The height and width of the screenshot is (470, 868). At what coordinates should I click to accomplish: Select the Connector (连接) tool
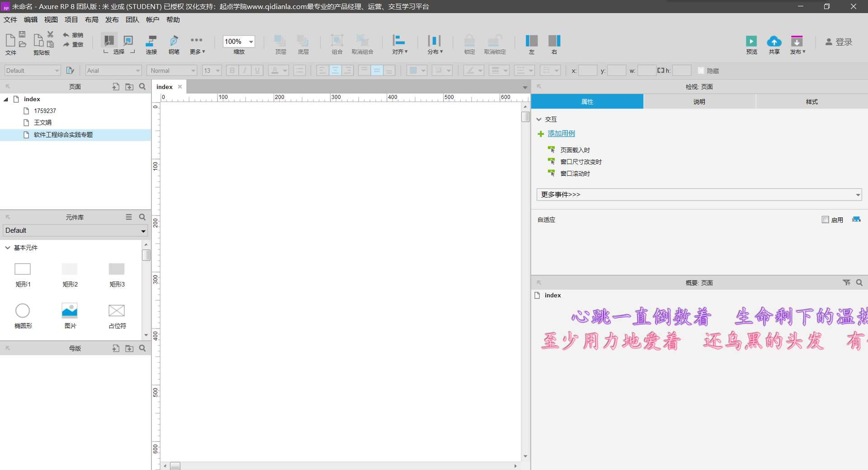(151, 44)
